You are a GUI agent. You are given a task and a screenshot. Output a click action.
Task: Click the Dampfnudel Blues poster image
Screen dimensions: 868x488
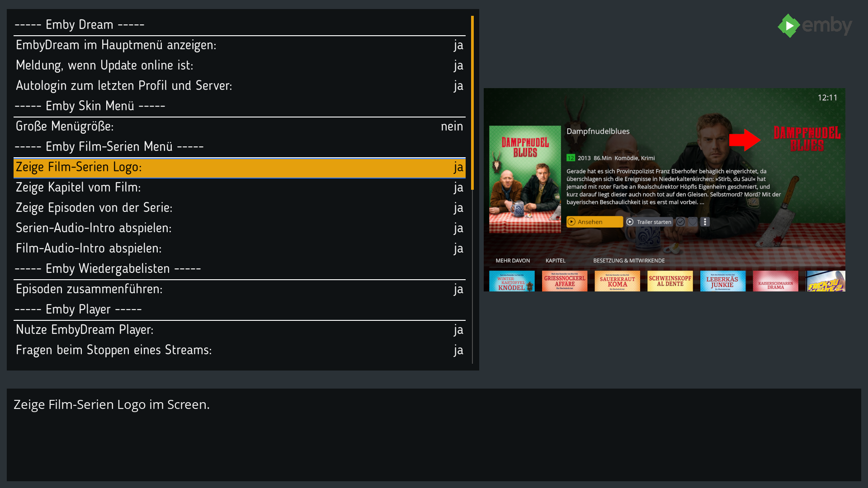tap(525, 179)
